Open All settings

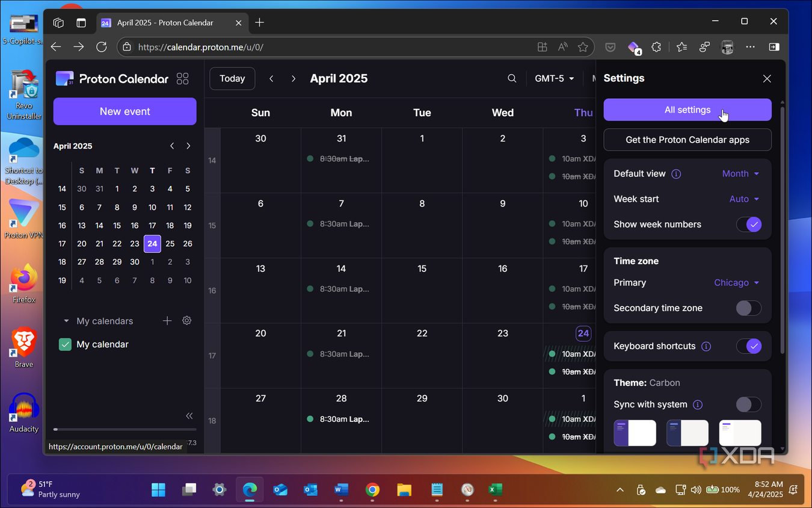click(687, 110)
